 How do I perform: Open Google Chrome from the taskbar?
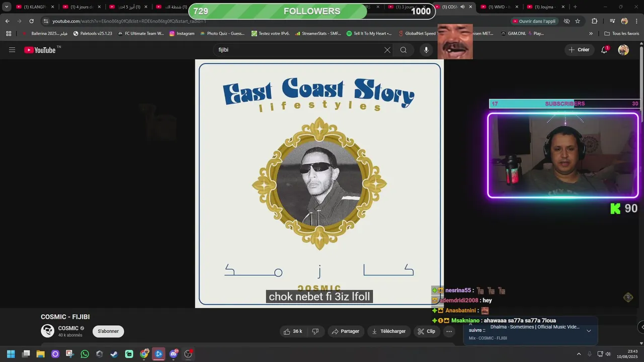click(144, 354)
